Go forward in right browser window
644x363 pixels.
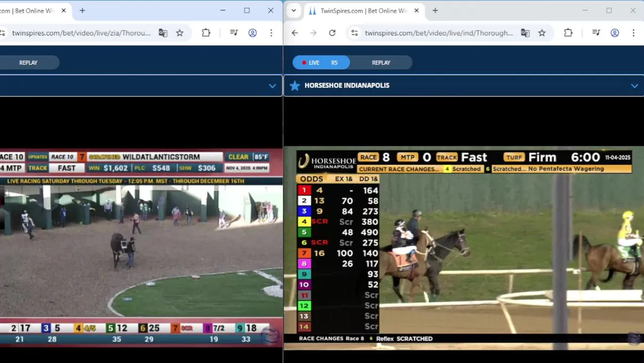[313, 33]
